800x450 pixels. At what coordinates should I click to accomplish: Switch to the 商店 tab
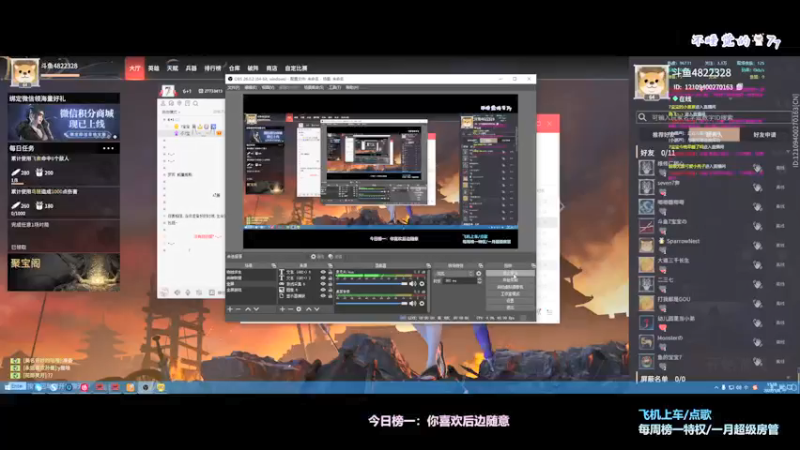coord(271,68)
